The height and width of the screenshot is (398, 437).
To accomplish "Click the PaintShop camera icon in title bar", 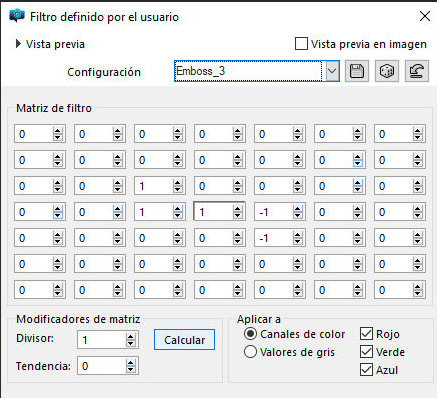I will (x=17, y=16).
